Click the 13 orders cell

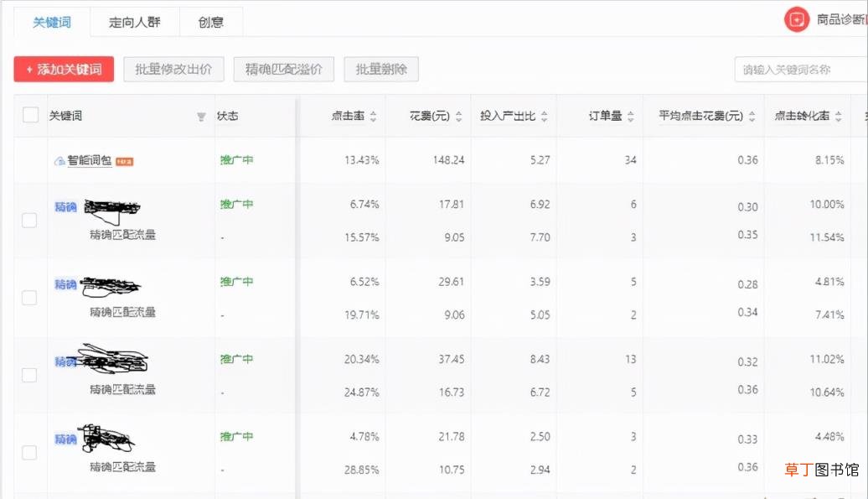pyautogui.click(x=631, y=360)
